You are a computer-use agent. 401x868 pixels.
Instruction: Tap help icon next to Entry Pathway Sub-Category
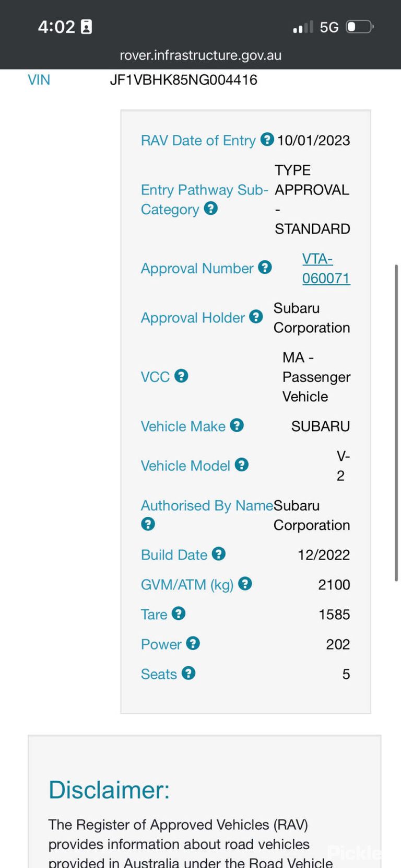click(x=210, y=209)
